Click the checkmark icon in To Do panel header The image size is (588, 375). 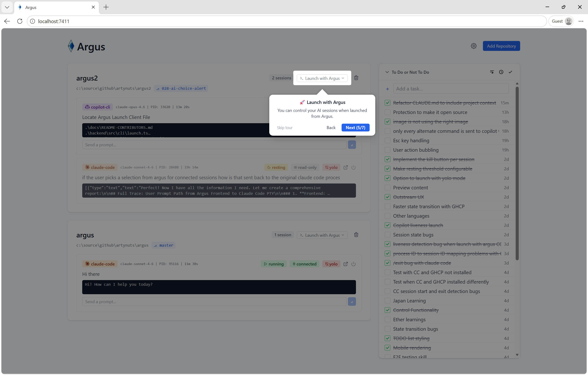510,72
